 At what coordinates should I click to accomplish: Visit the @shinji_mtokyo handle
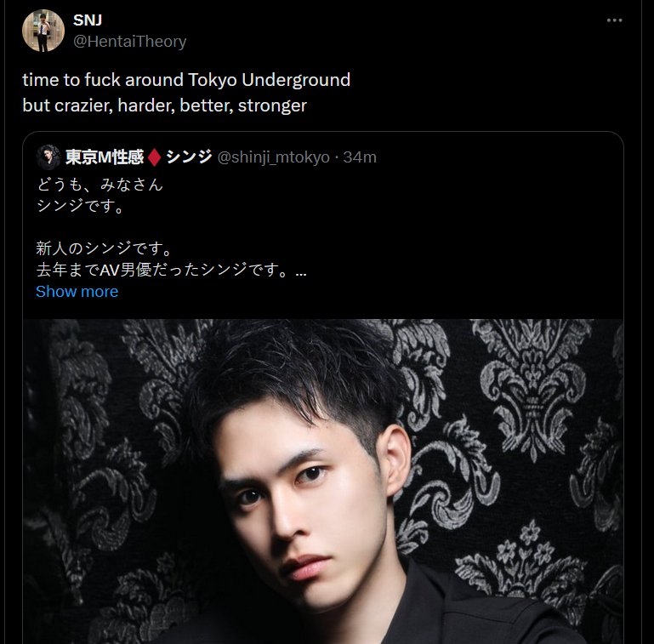point(274,157)
